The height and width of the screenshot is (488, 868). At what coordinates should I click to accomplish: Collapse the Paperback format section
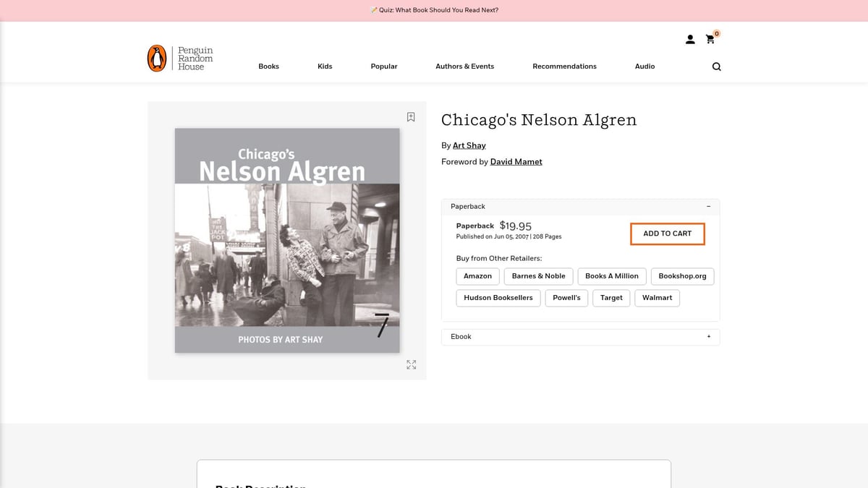pyautogui.click(x=708, y=207)
